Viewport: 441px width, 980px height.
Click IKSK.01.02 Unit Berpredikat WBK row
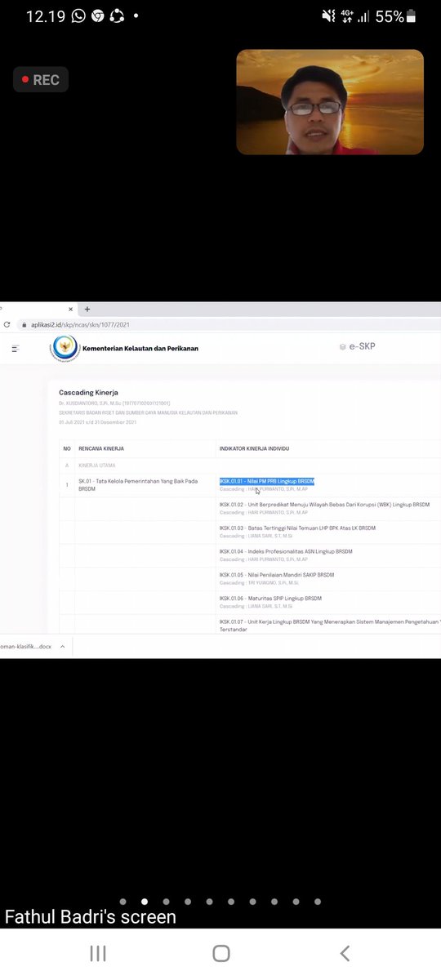(324, 505)
